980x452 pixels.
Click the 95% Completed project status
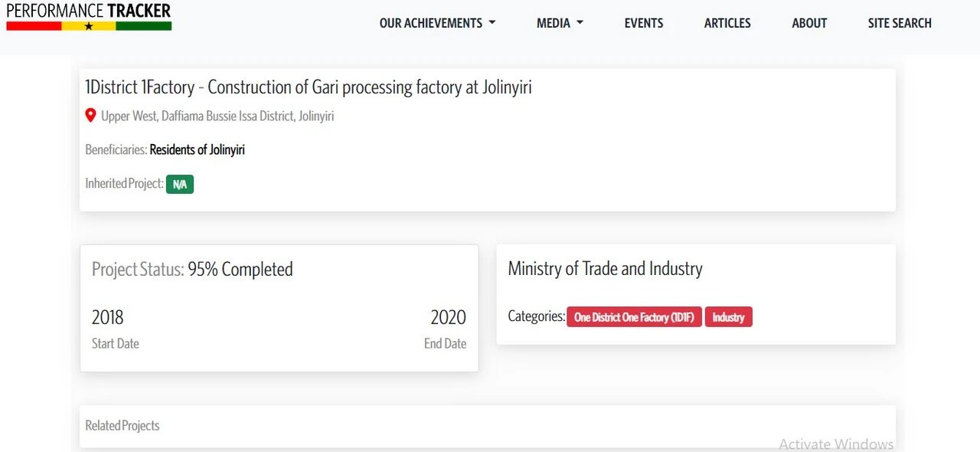[x=240, y=270]
